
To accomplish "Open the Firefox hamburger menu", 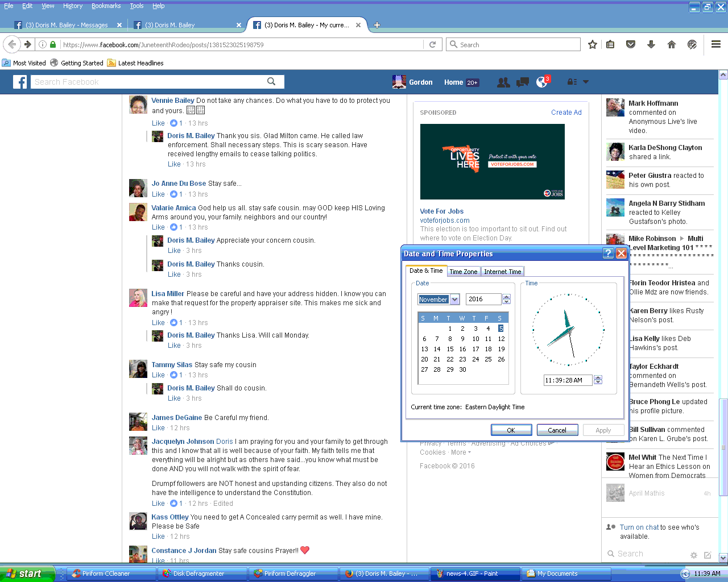I will (x=716, y=44).
